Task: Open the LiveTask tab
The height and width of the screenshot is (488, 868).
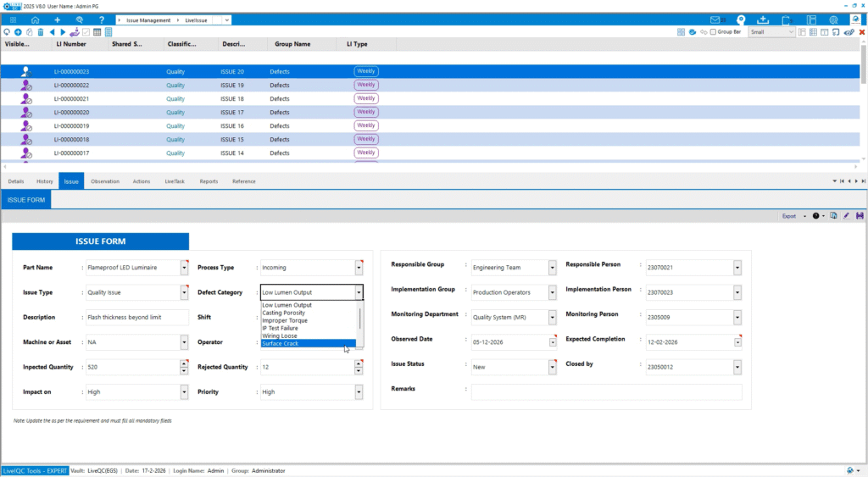Action: (175, 181)
